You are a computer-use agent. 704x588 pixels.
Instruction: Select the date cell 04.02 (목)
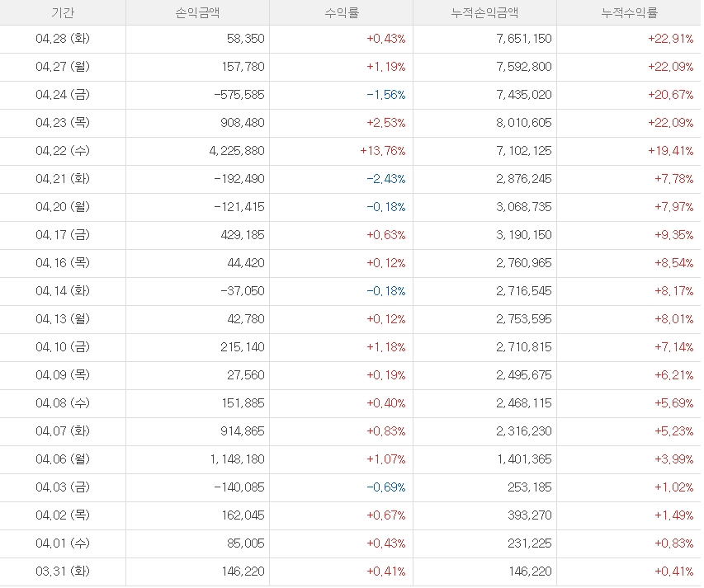point(63,515)
